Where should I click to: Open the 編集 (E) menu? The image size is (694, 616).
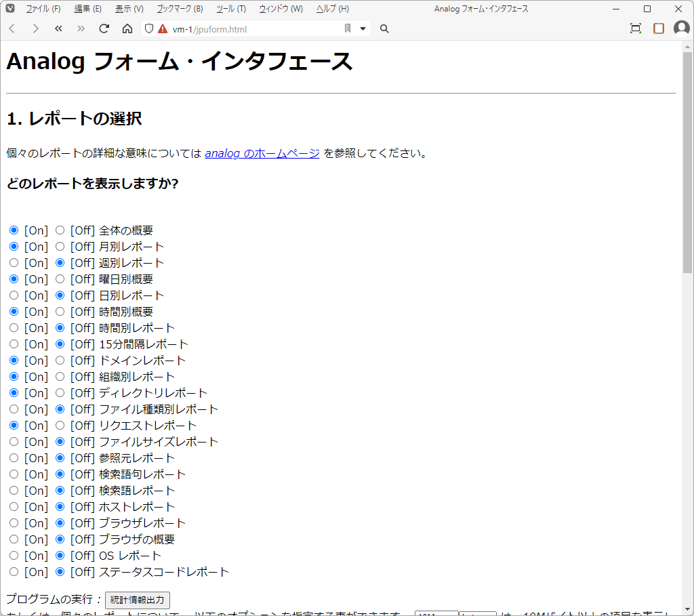point(87,9)
